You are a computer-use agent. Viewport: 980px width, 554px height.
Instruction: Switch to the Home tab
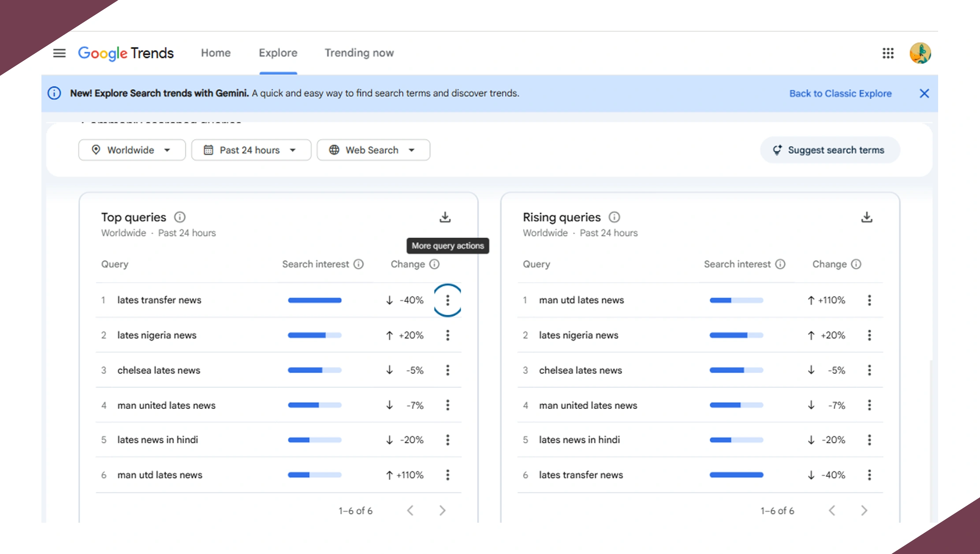tap(216, 53)
